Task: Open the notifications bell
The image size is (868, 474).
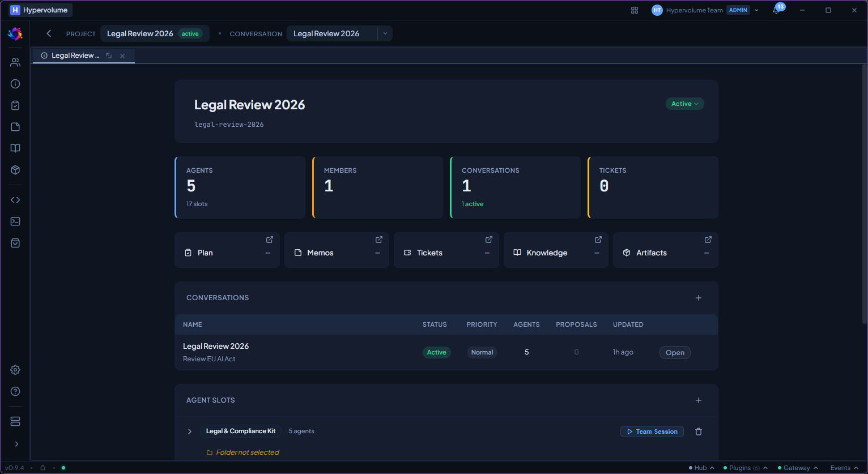Action: coord(776,10)
